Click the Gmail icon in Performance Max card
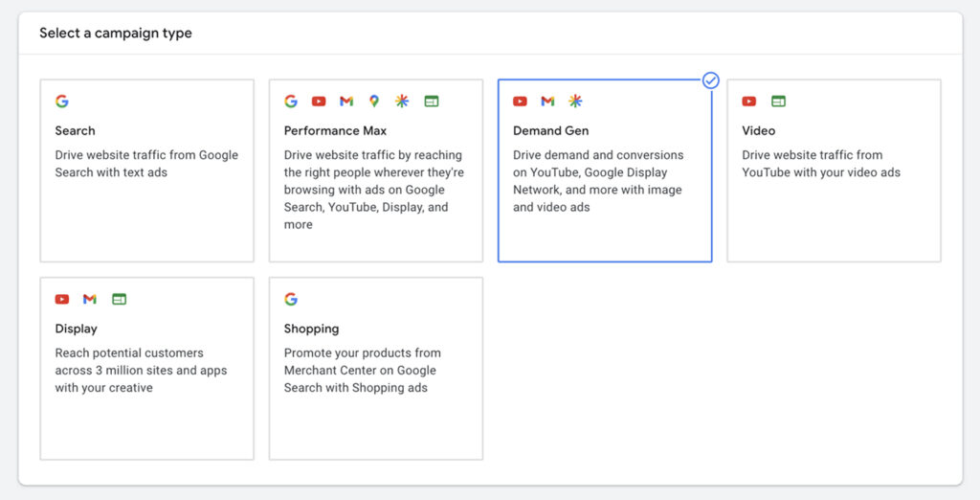 pyautogui.click(x=346, y=102)
